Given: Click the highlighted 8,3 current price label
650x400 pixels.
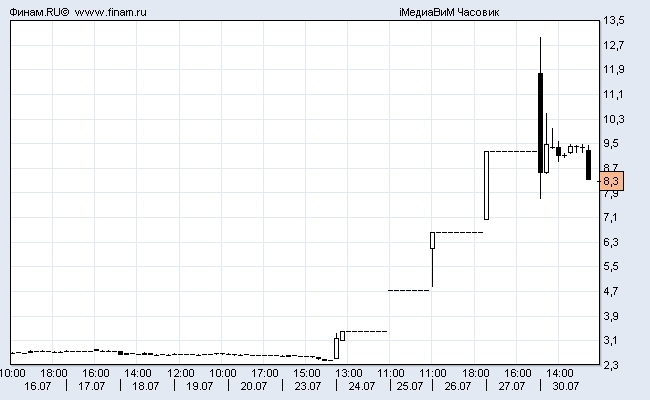Looking at the screenshot, I should [611, 181].
